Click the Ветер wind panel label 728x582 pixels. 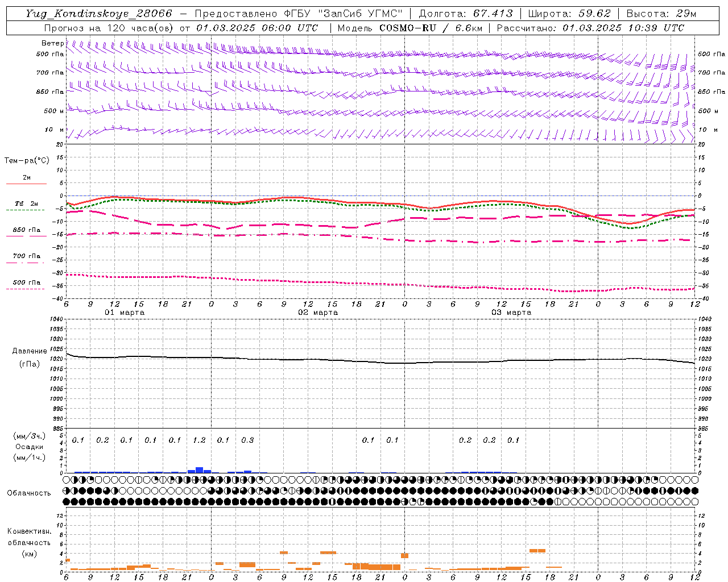click(52, 43)
